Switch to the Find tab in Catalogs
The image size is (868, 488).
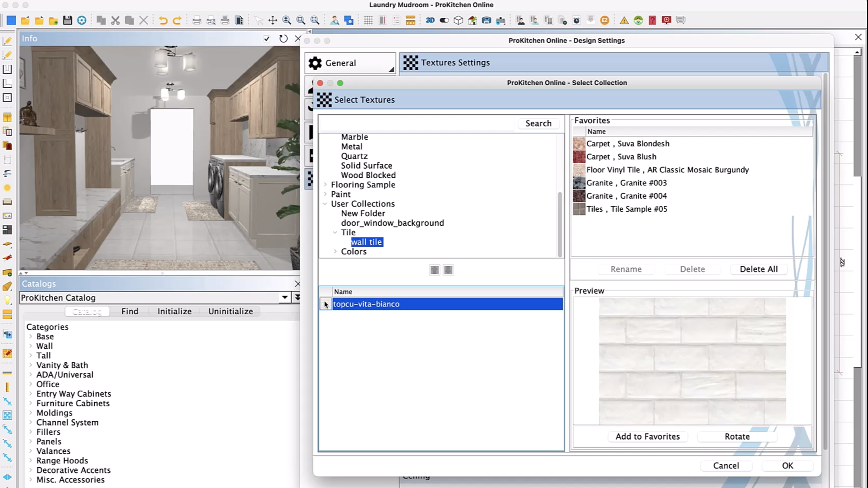click(130, 311)
